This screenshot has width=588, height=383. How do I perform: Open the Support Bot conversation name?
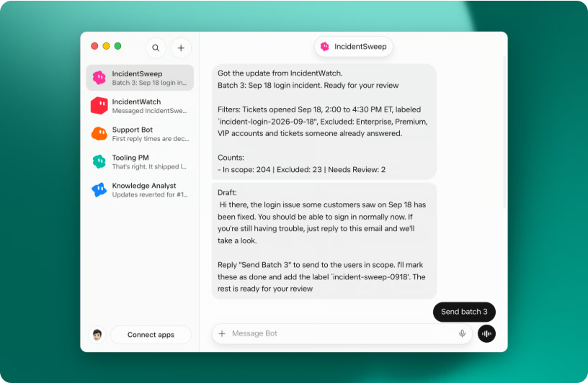(133, 130)
